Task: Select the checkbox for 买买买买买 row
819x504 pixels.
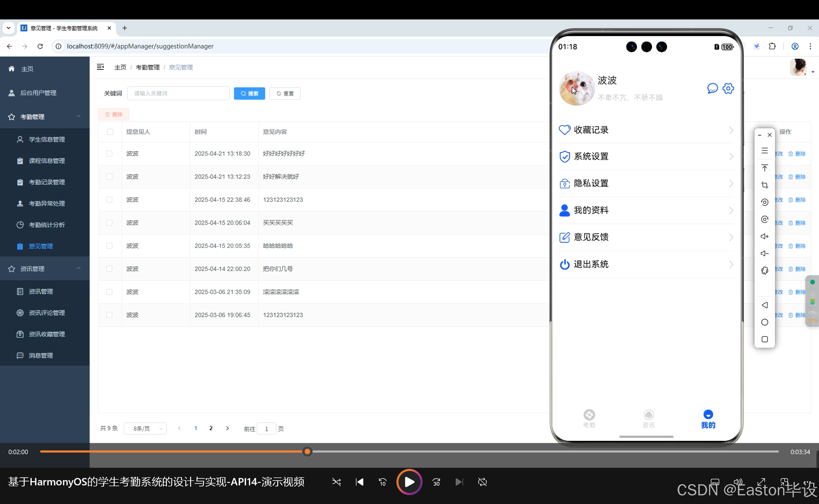Action: [109, 223]
